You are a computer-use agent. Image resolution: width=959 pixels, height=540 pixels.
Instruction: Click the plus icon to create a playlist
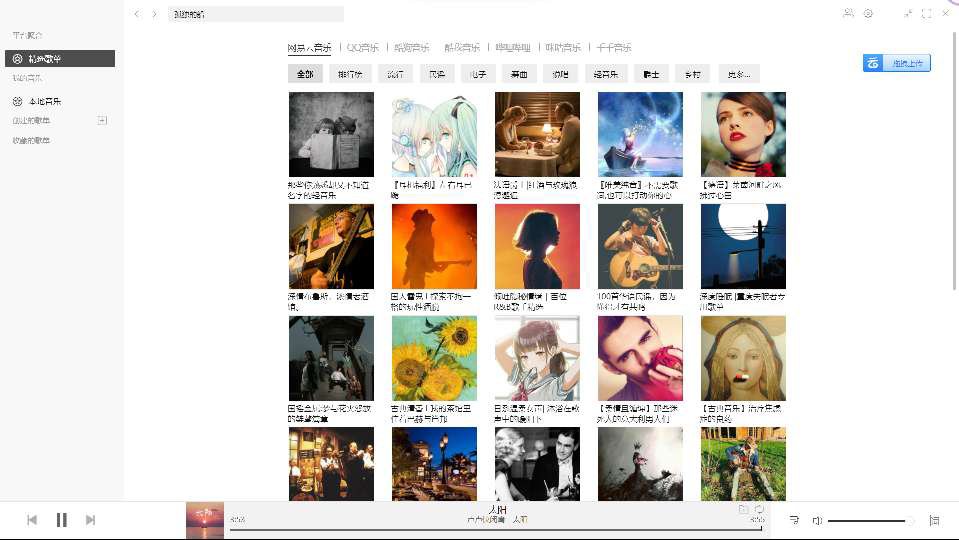[x=102, y=121]
